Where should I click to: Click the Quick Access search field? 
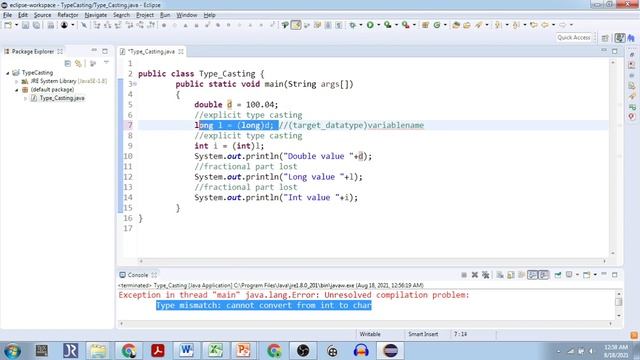tap(574, 38)
